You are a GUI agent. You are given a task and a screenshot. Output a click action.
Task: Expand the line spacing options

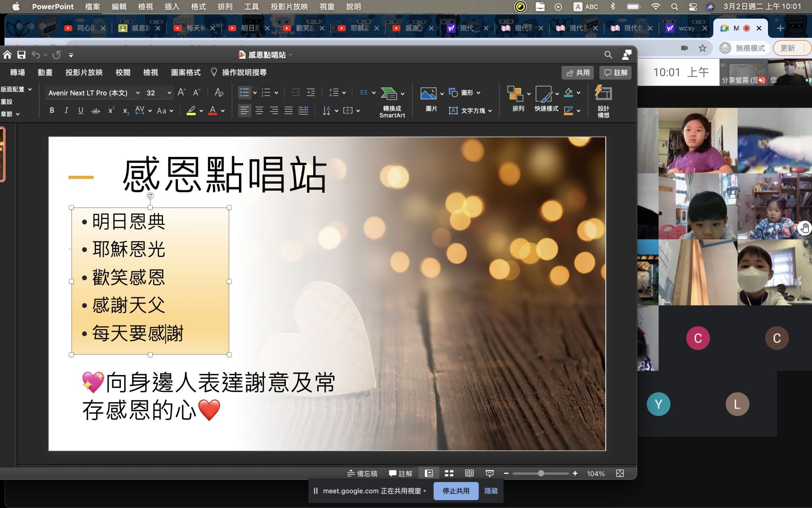pyautogui.click(x=344, y=93)
